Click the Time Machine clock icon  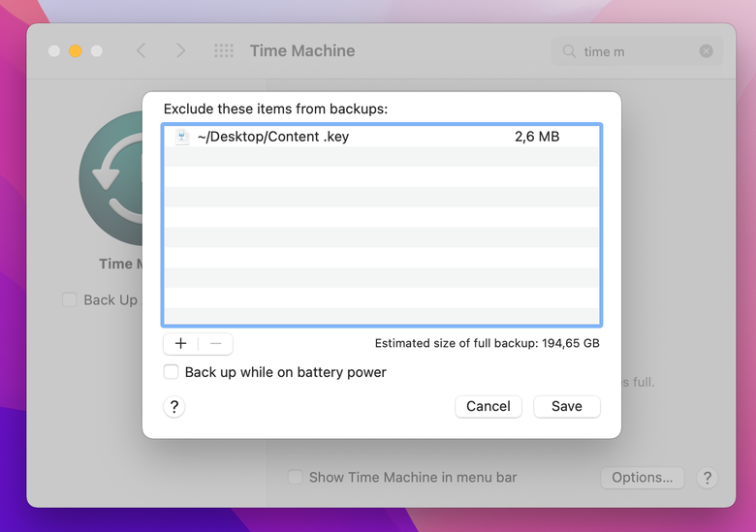(x=110, y=178)
